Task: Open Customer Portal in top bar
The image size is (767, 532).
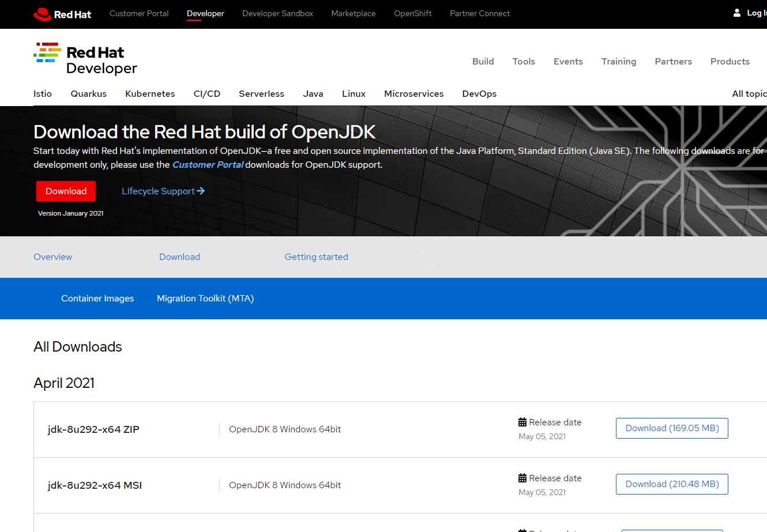Action: 139,13
